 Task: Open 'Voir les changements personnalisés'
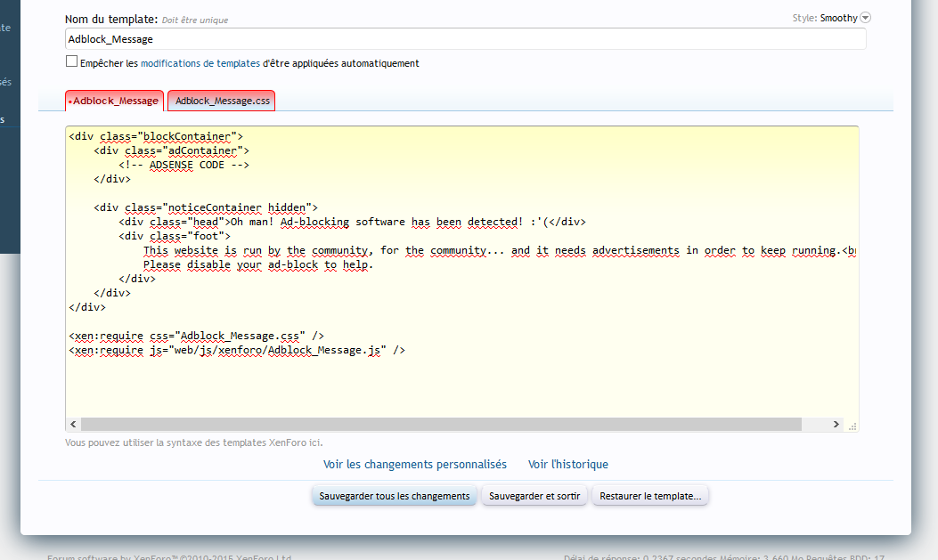414,464
